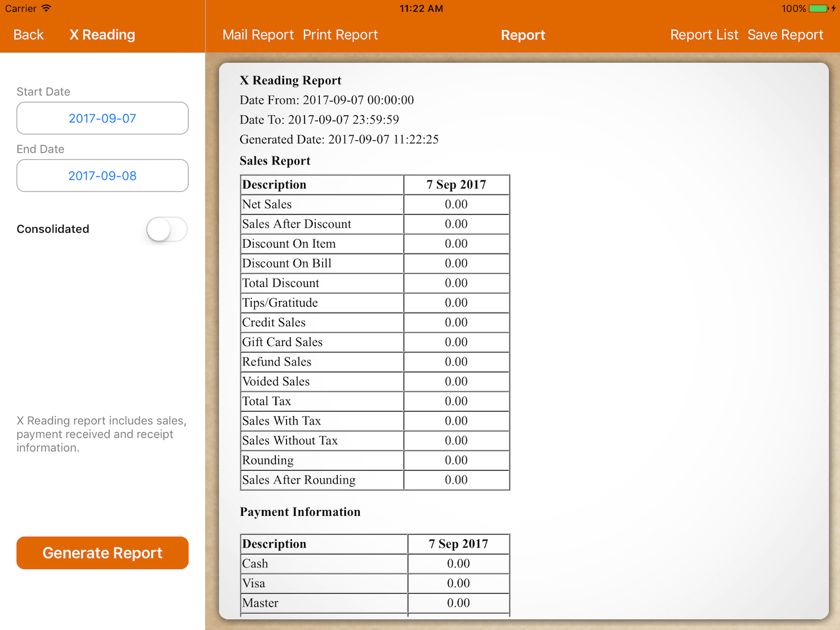Open the Start Date picker field
Screen dimensions: 840x630
[x=103, y=118]
